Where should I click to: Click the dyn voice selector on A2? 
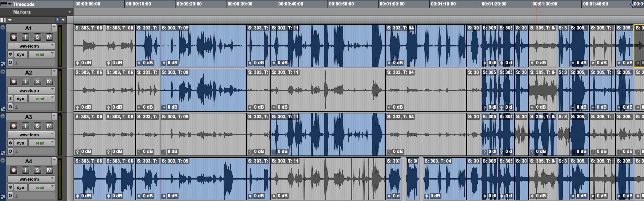pyautogui.click(x=21, y=99)
